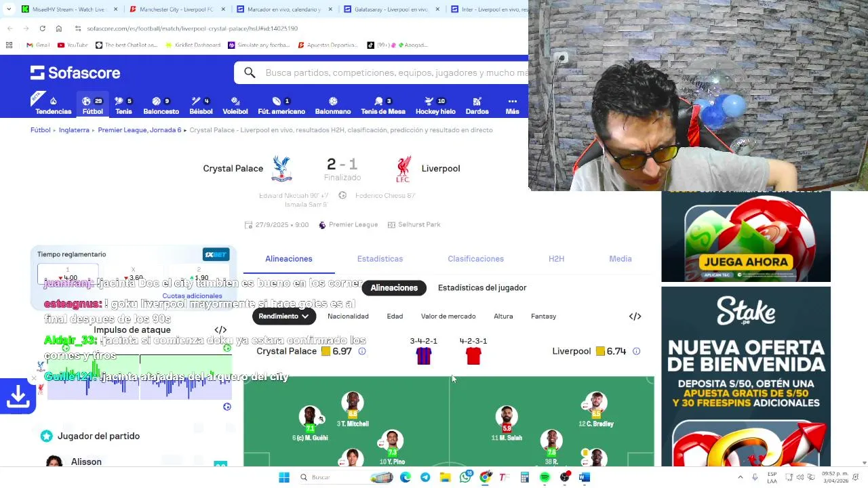Go to Baloncesto sport section

point(161,105)
